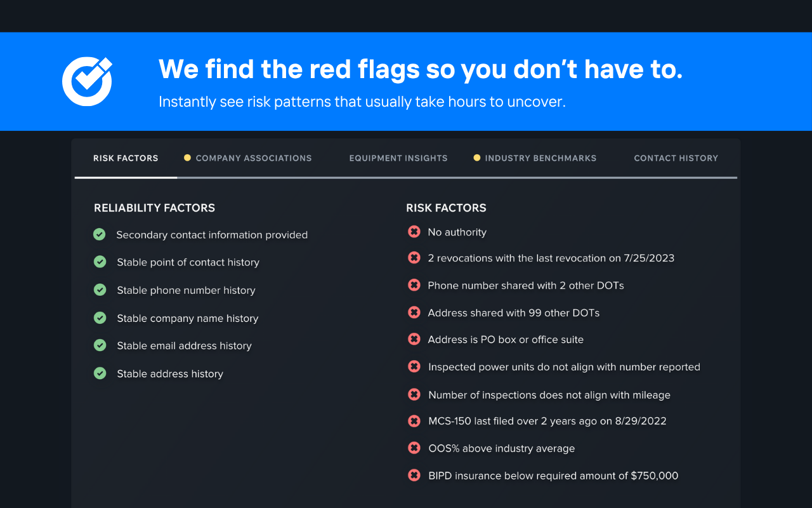View the Industry Benchmarks tab
812x508 pixels.
(x=540, y=158)
